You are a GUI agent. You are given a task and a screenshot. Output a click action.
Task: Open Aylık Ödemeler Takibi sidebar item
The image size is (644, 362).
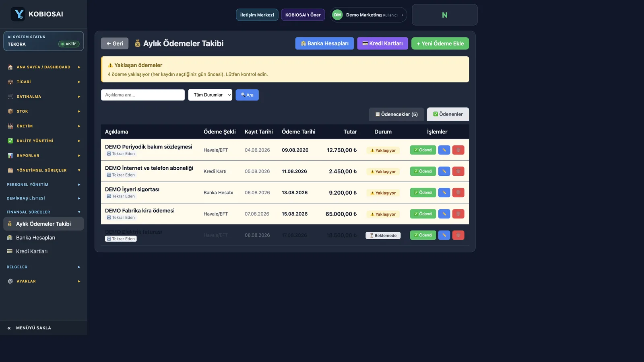pos(43,224)
